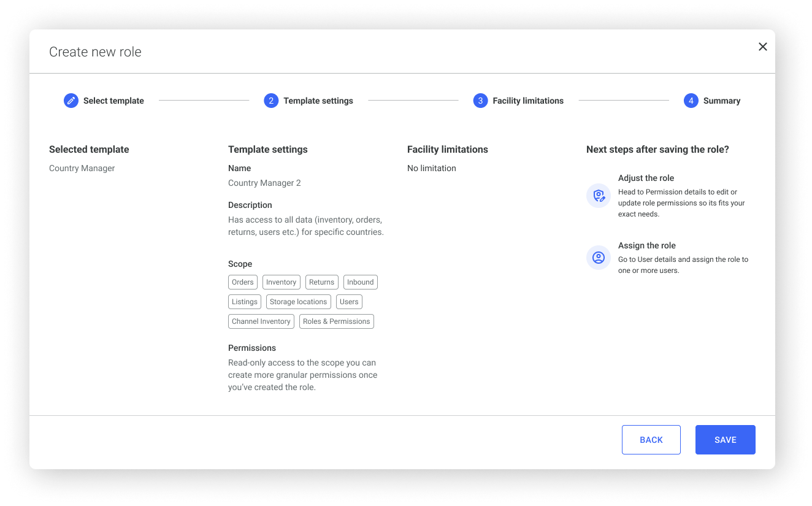Viewport: 812px width, 506px height.
Task: Click the Orders scope tag
Action: coord(243,282)
